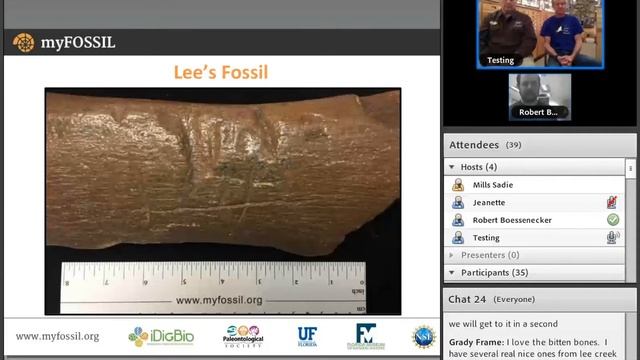Click Robert Boessenecker's green checkmark status icon

click(x=613, y=220)
